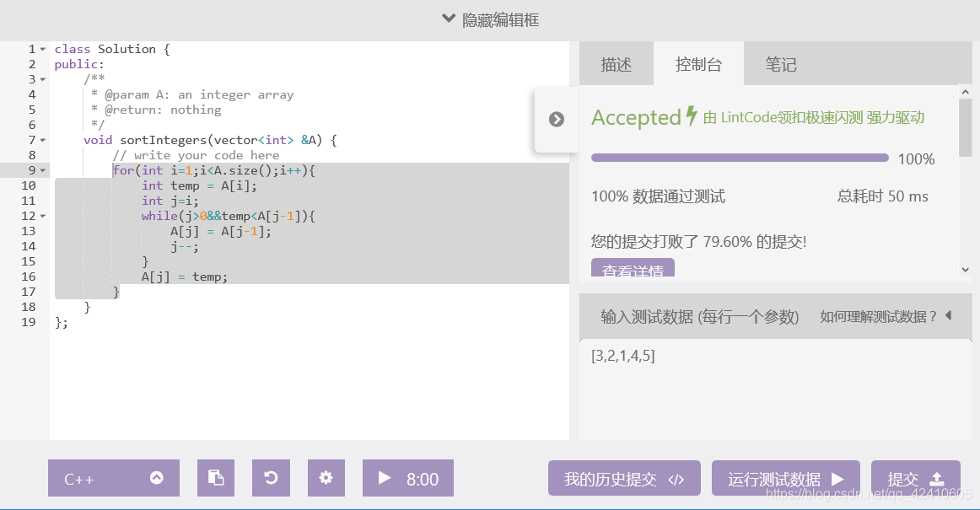Collapse the editor via 隐藏编辑框 chevron

(x=448, y=19)
